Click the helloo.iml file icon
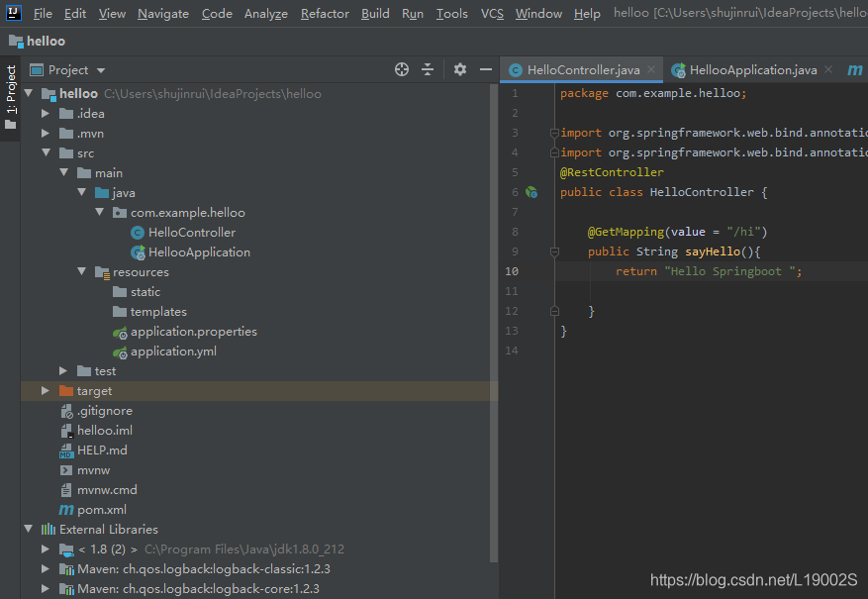 (66, 431)
